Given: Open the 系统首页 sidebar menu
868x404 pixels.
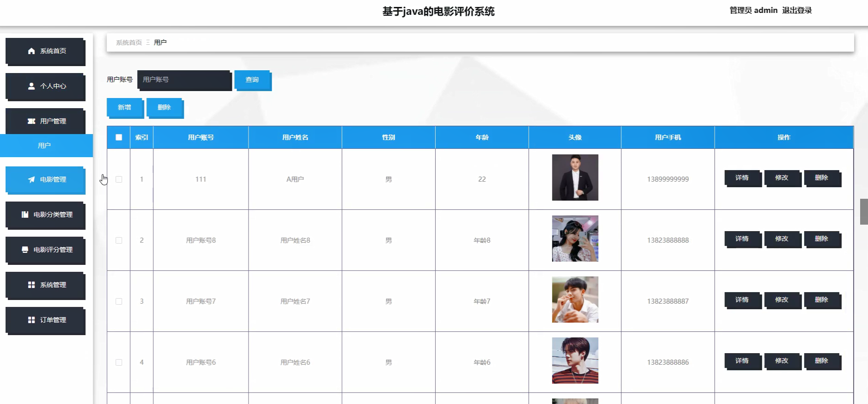Looking at the screenshot, I should [45, 51].
